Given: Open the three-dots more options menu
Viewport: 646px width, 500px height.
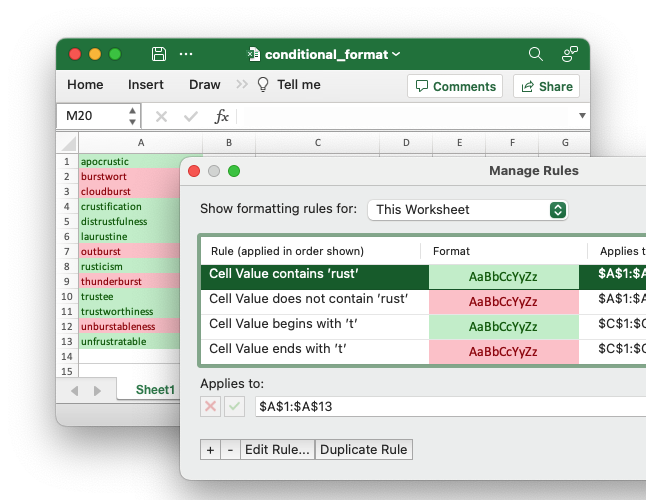Looking at the screenshot, I should coord(186,54).
